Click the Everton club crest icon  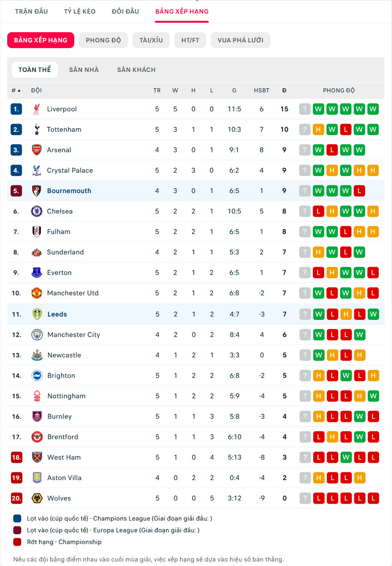click(x=36, y=272)
